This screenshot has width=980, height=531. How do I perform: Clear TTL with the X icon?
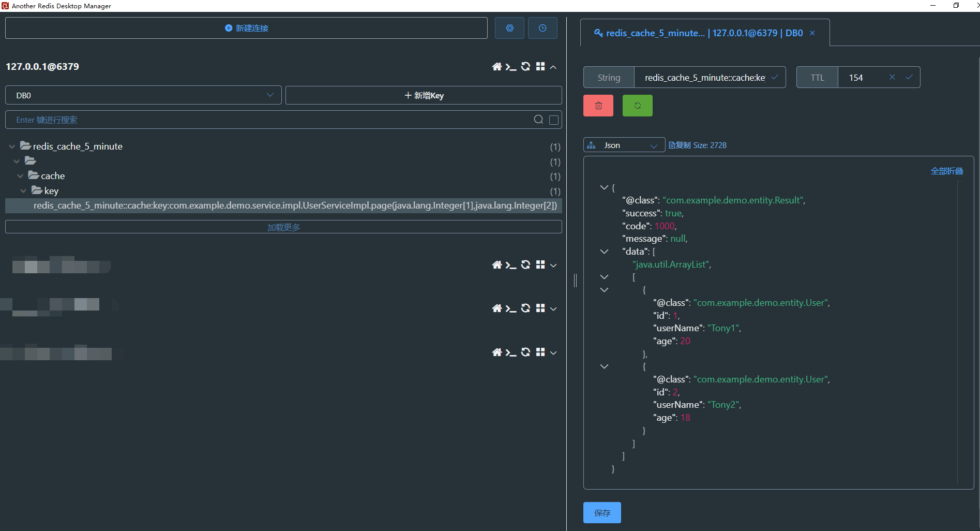click(x=892, y=77)
